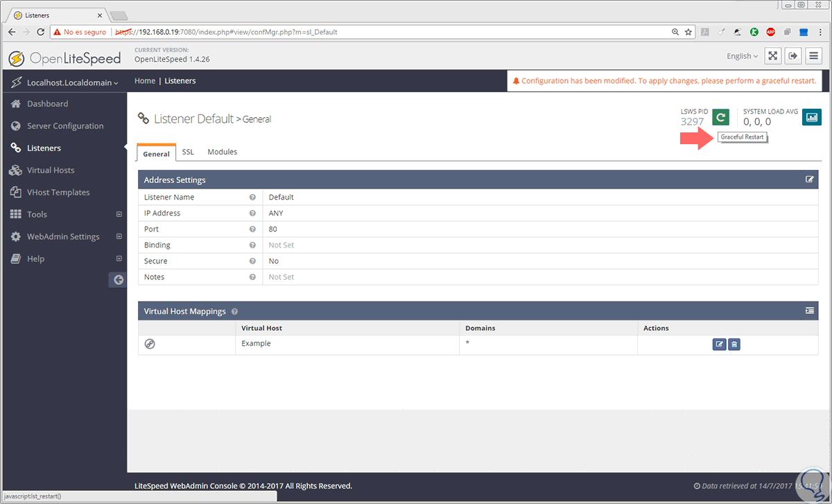Edit the Example virtual host mapping
This screenshot has width=832, height=504.
point(719,344)
